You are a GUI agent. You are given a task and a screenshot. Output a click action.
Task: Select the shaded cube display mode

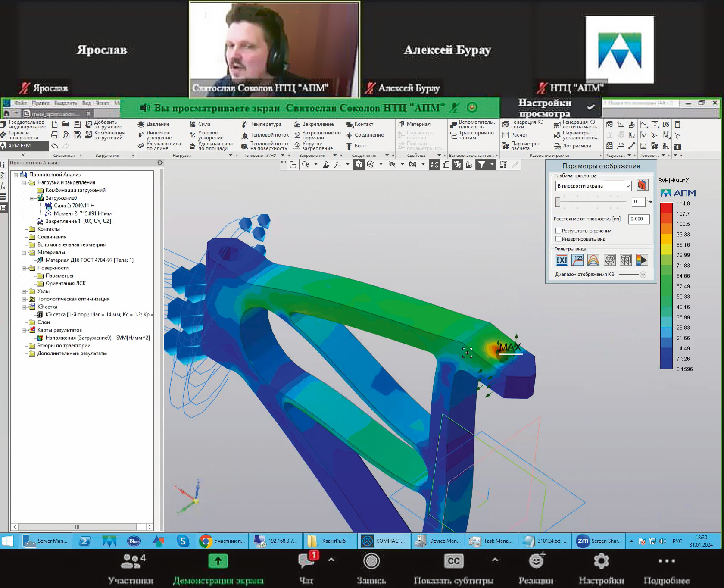click(359, 164)
